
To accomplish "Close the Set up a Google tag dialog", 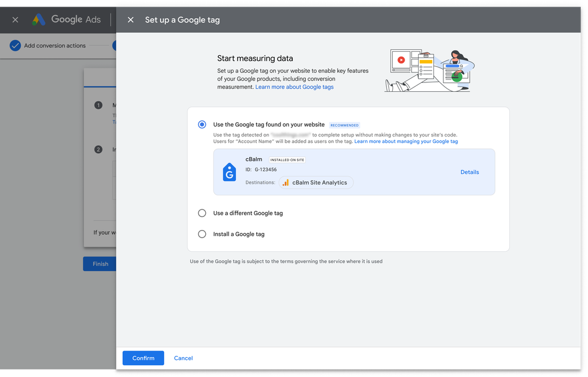I will tap(131, 20).
